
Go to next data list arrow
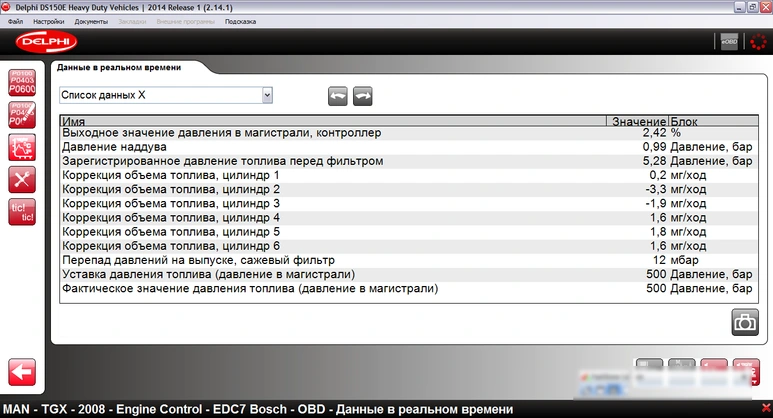(362, 95)
